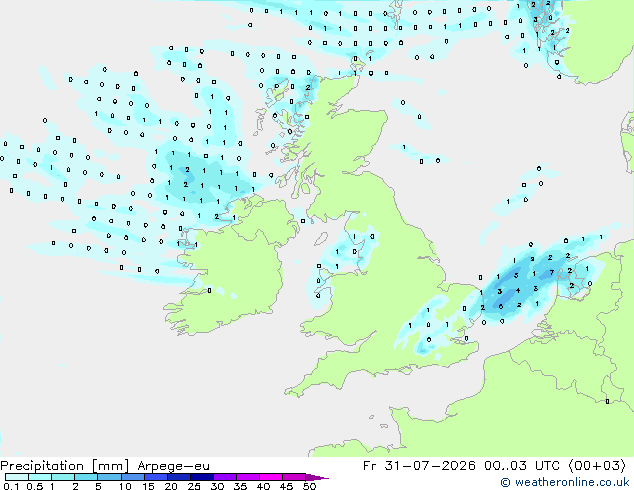Click the darkest navy swatch between 25 and 30
The height and width of the screenshot is (490, 634).
(x=202, y=477)
